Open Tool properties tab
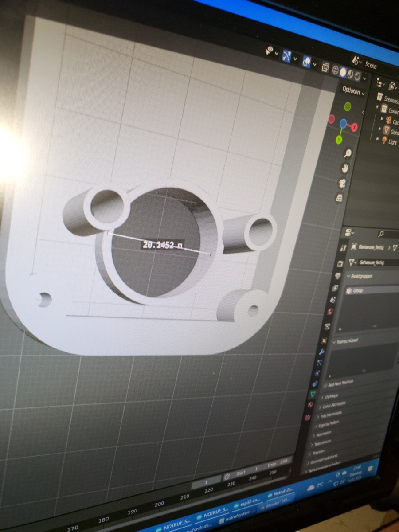Screen dimensions: 399x532 click(343, 248)
